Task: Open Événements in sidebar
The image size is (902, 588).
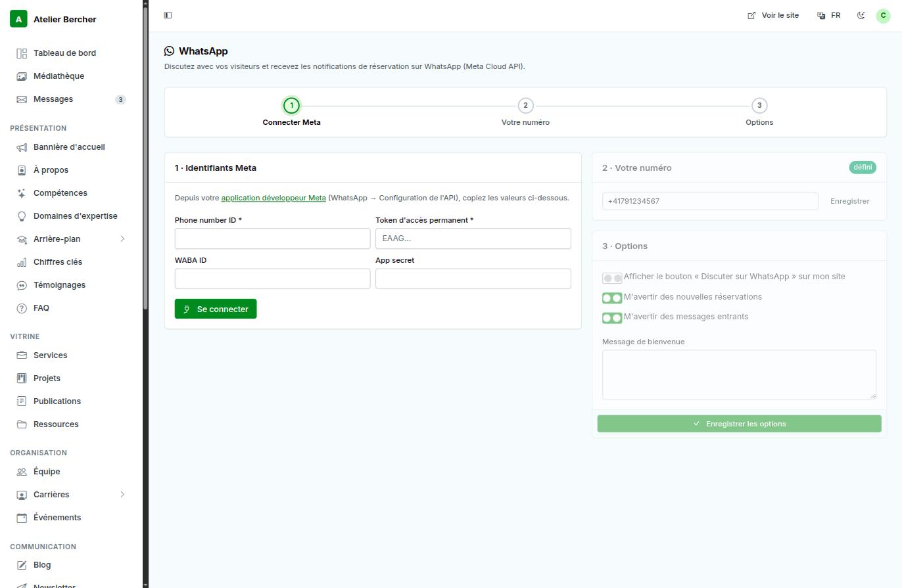Action: 70,518
